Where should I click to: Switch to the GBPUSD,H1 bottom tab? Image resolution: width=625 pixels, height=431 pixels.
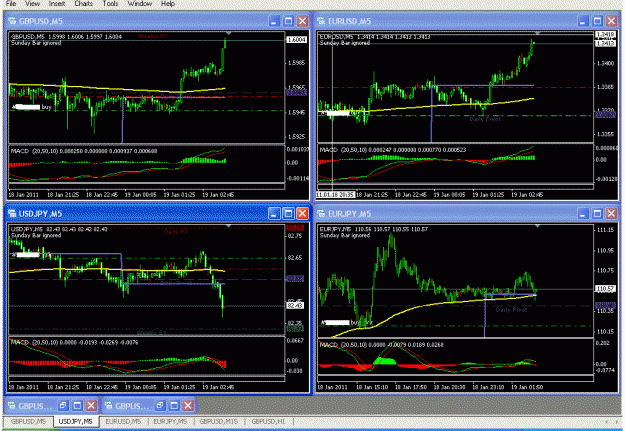point(268,421)
